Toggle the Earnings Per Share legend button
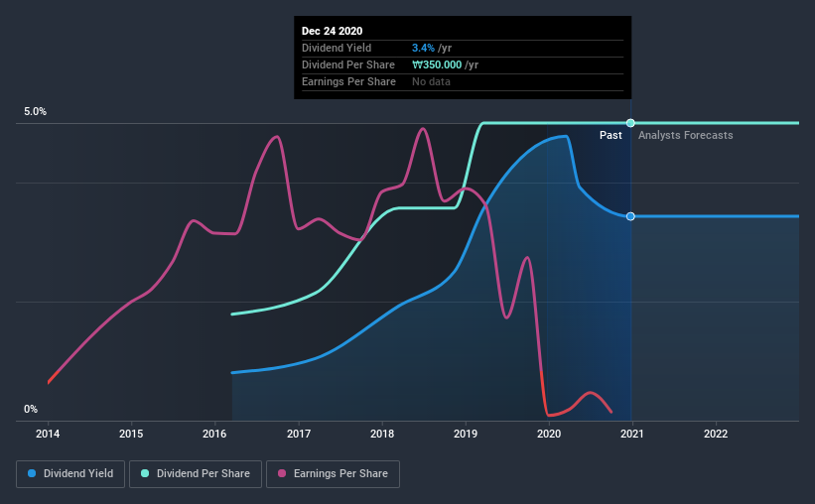The image size is (815, 504). pyautogui.click(x=333, y=474)
